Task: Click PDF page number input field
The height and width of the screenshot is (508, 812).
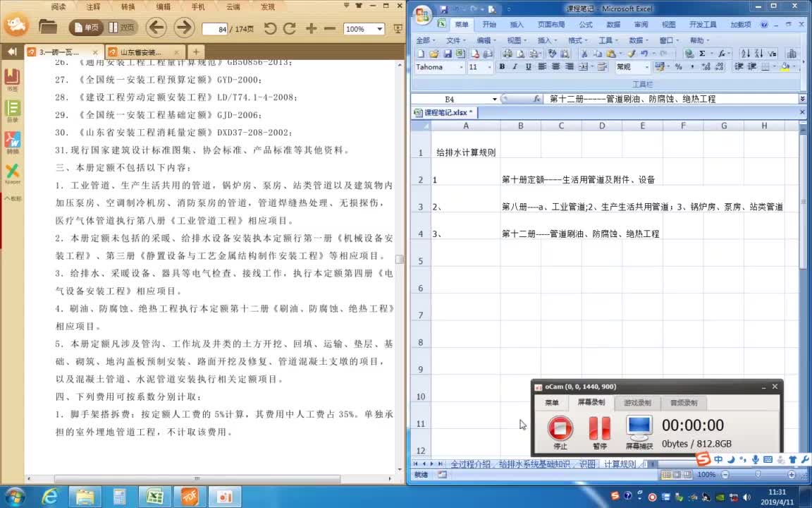Action: [x=215, y=29]
